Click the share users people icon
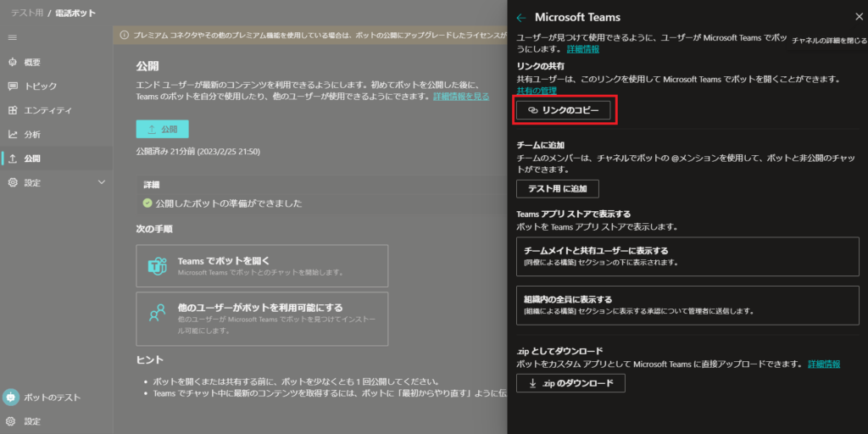 (x=158, y=312)
